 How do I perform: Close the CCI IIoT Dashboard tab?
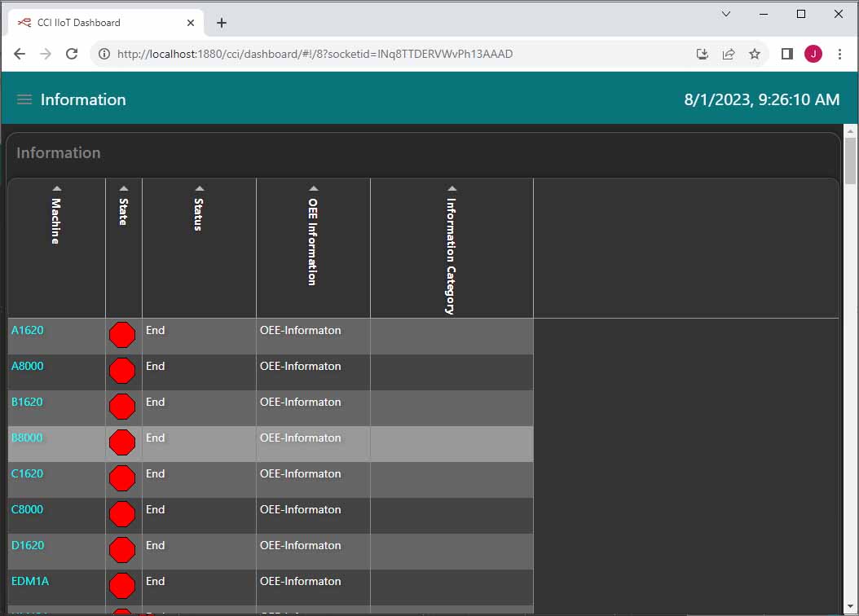[x=191, y=23]
